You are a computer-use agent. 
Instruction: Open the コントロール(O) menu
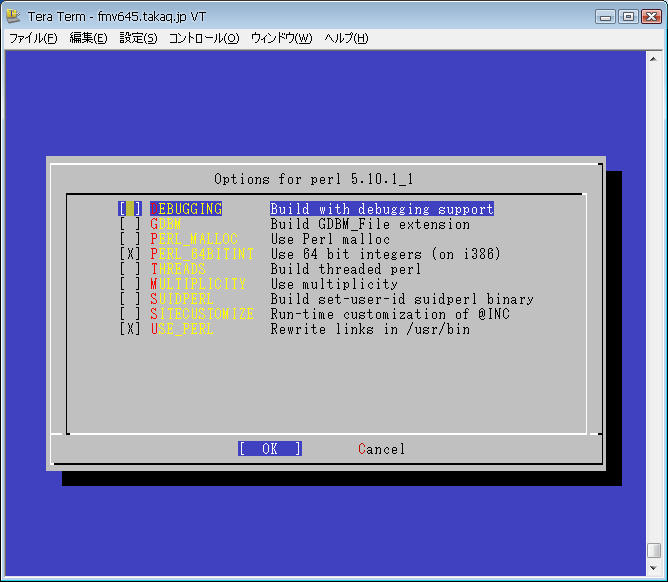[204, 38]
